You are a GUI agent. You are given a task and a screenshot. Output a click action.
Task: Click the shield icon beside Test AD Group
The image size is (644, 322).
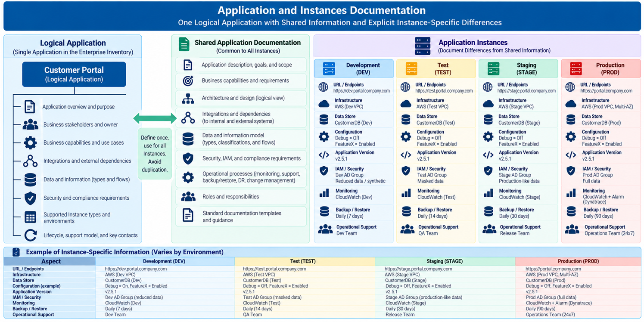(x=406, y=171)
